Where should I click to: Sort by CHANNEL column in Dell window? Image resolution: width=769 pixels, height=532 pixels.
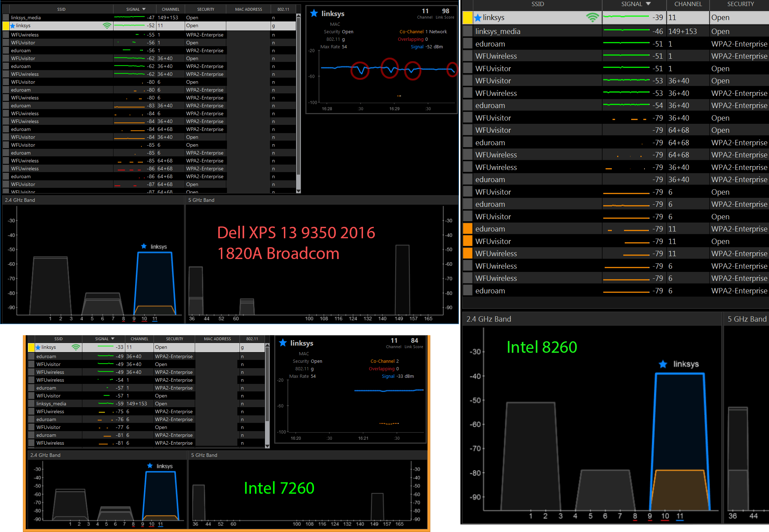pyautogui.click(x=170, y=9)
